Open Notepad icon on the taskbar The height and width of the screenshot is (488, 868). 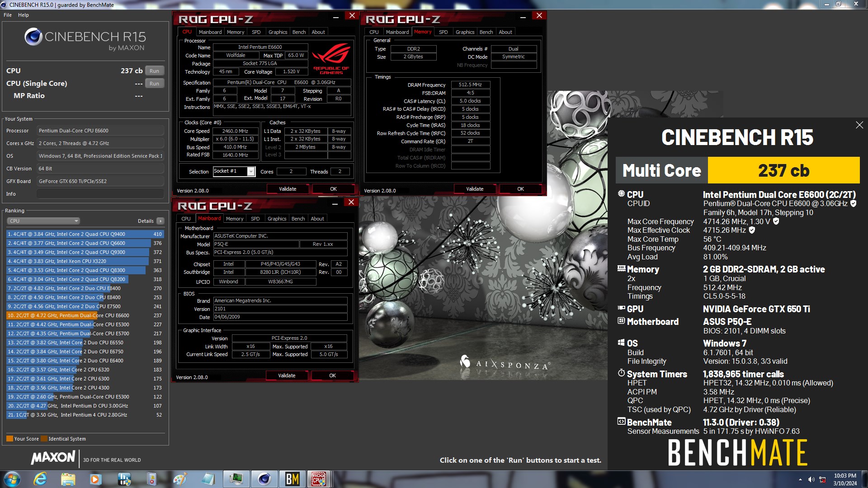pos(208,479)
